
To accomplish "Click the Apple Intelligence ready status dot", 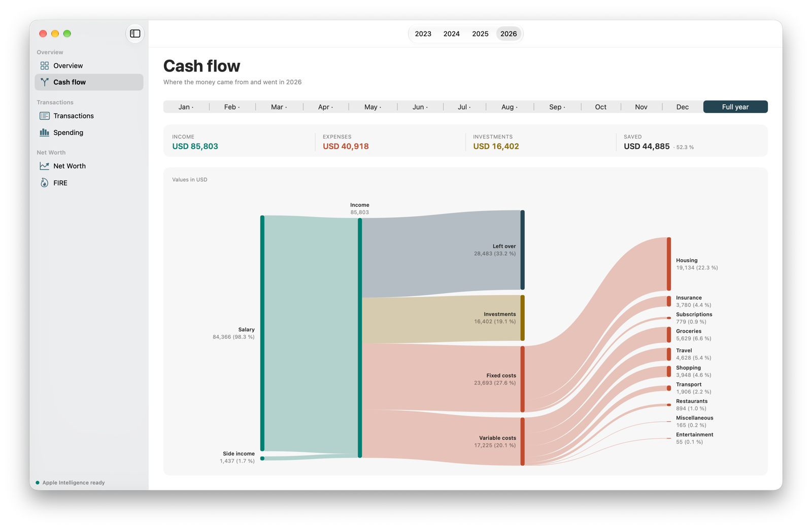I will tap(38, 483).
